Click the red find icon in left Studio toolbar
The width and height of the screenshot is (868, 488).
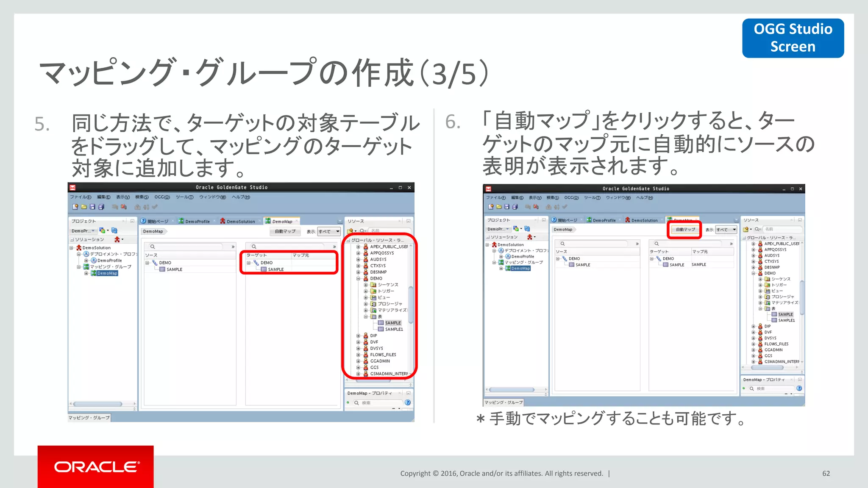coord(124,207)
